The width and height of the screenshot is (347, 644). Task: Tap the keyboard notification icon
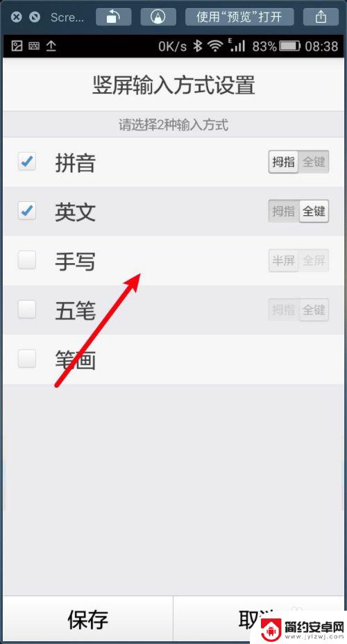coord(34,46)
